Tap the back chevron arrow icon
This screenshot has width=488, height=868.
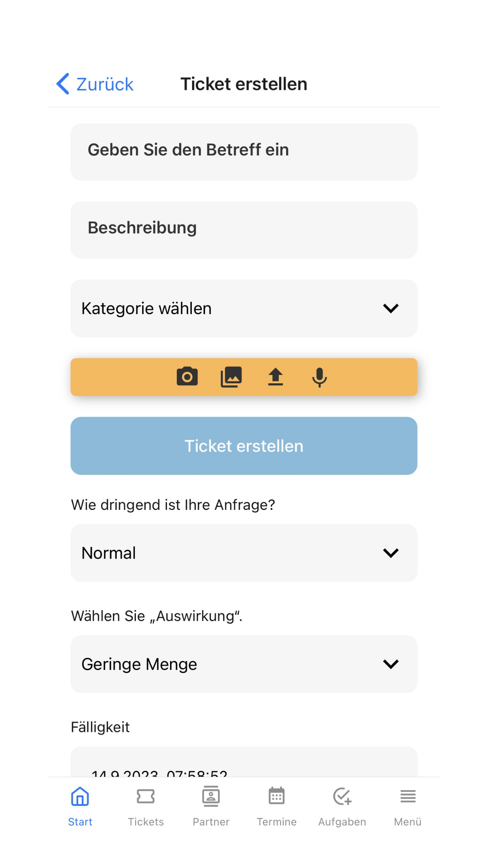pyautogui.click(x=63, y=84)
